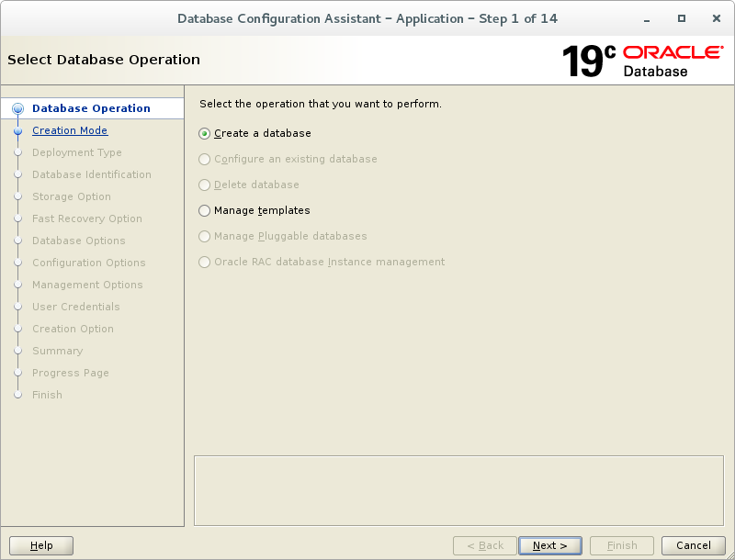
Task: Click the step circle beside Storage Option
Action: tap(18, 196)
